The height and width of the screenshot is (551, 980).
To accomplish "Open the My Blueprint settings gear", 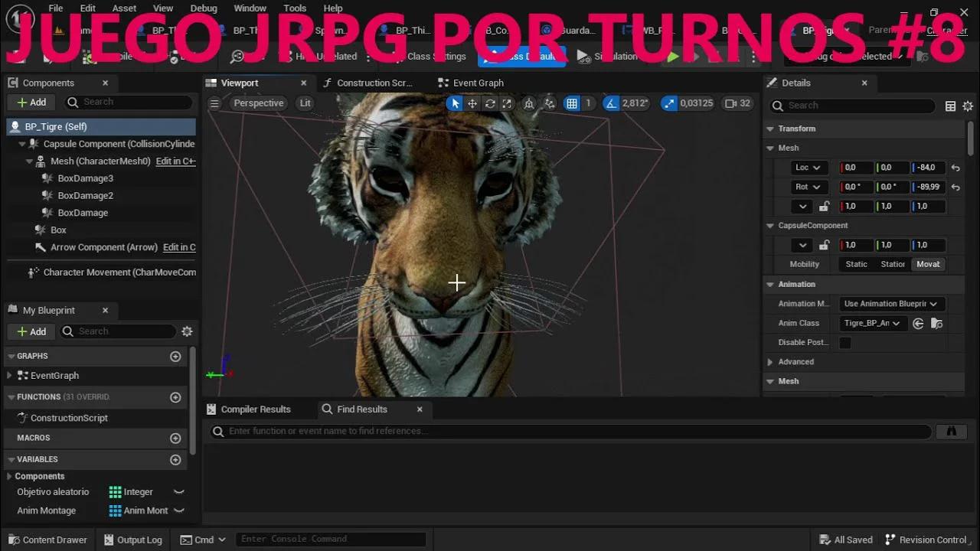I will [x=187, y=331].
